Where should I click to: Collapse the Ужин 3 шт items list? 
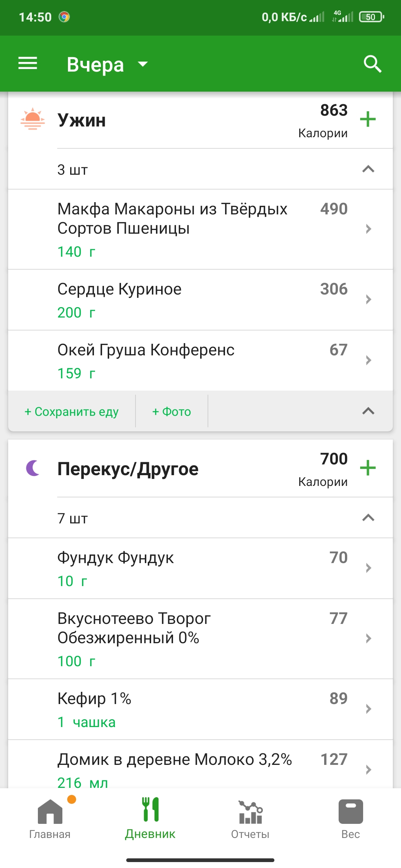(x=368, y=169)
